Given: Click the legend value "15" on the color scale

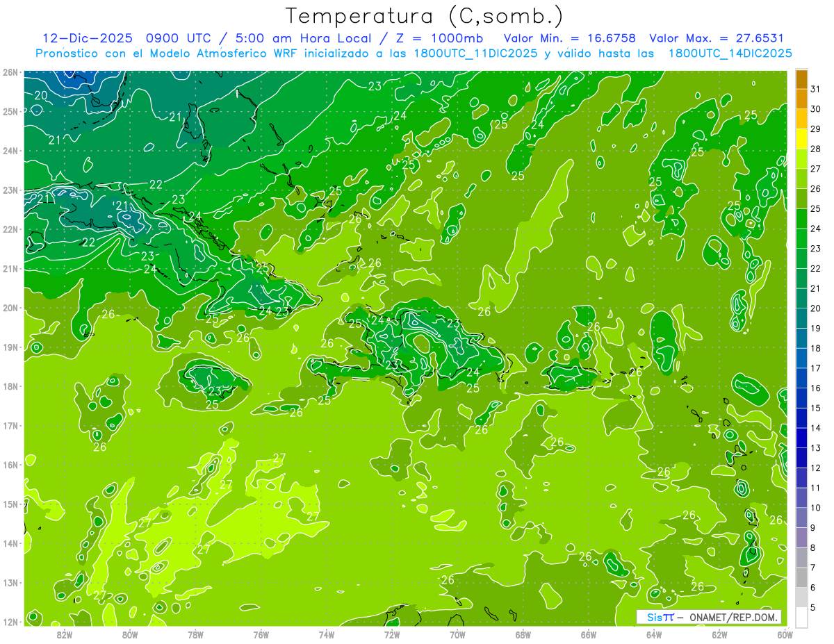Looking at the screenshot, I should [815, 408].
